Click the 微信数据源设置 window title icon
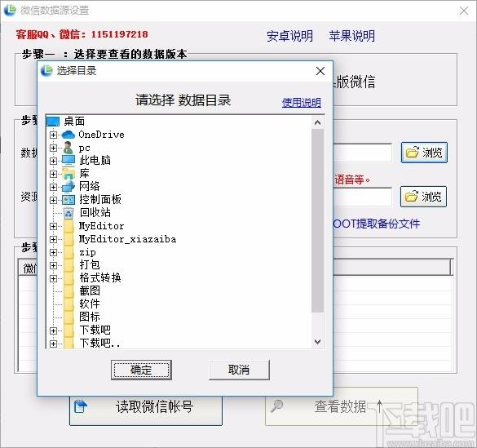Image resolution: width=477 pixels, height=448 pixels. [x=10, y=10]
